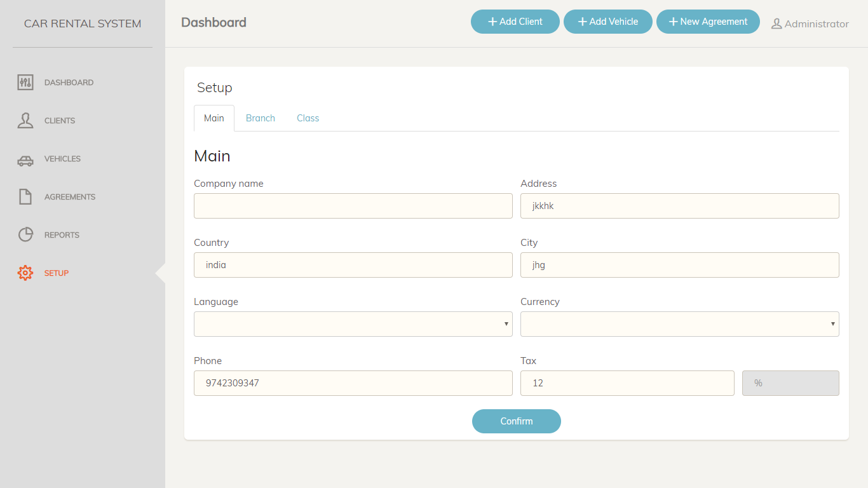Switch to the Branch tab
The image size is (868, 488).
pos(261,118)
